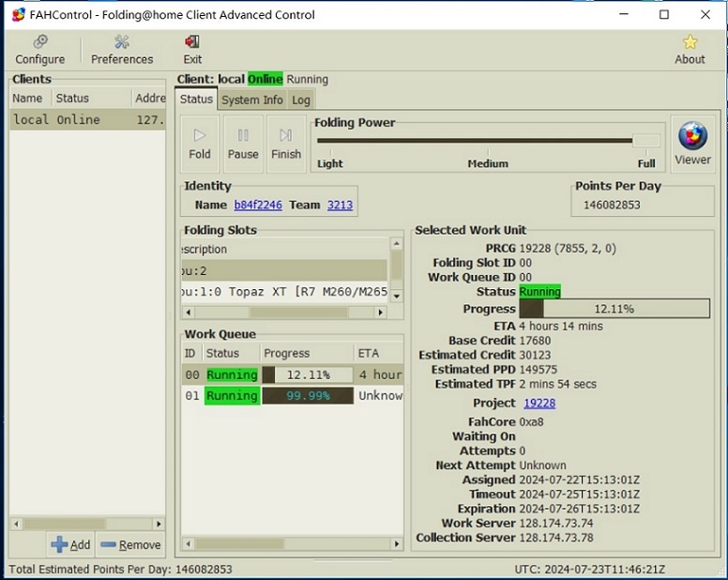This screenshot has width=728, height=580.
Task: Remove the selected client
Action: point(130,544)
